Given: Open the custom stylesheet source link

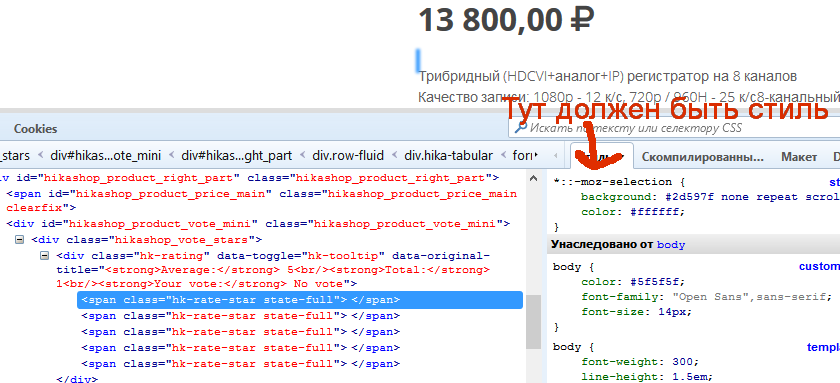Looking at the screenshot, I should pos(819,267).
